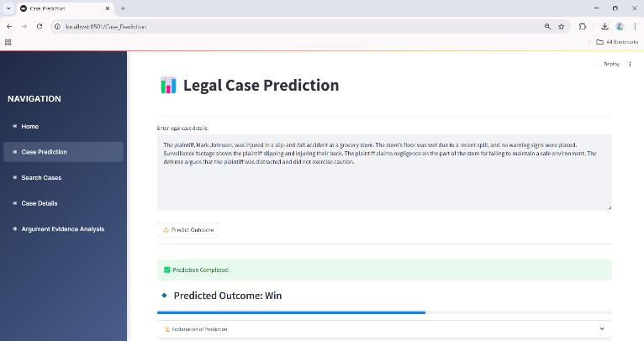Open the tab search dropdown arrow

click(x=8, y=8)
